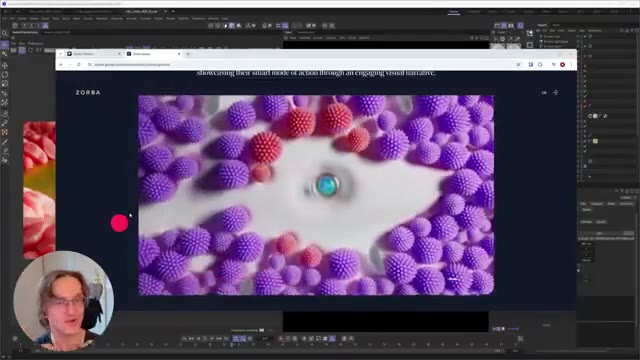Click the record keyframe button
Viewport: 640px width, 360px height.
(x=281, y=338)
